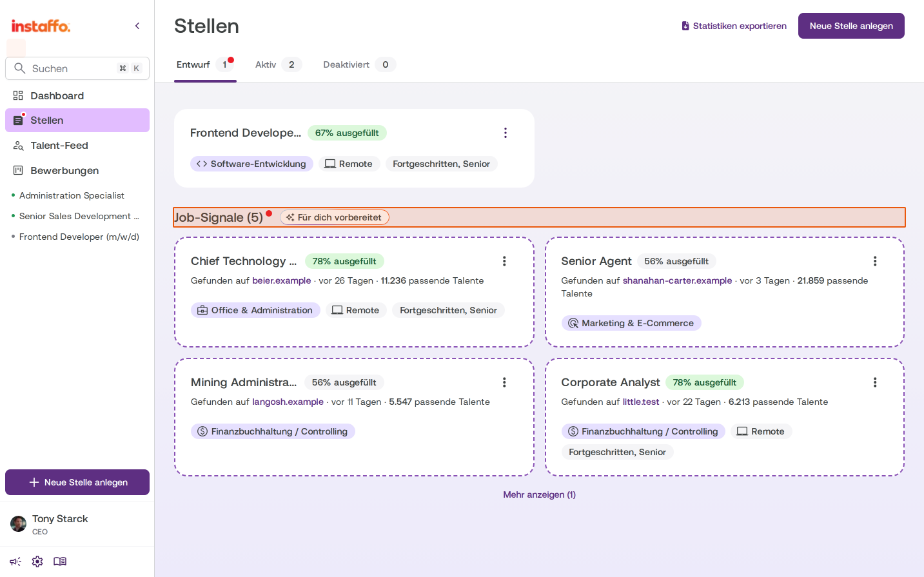924x577 pixels.
Task: Focus the Suchen search field
Action: click(77, 68)
